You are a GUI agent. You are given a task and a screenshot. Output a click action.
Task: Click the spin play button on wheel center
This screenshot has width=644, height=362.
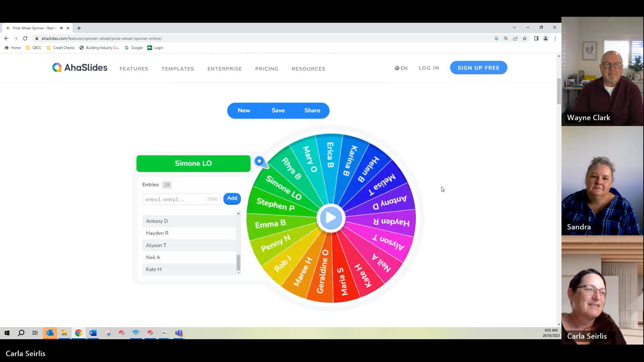coord(331,218)
